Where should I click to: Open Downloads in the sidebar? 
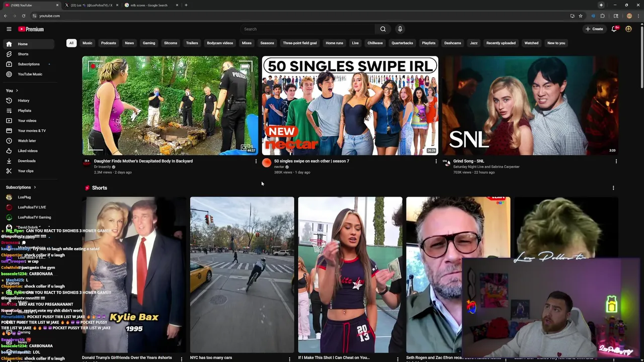point(28,161)
